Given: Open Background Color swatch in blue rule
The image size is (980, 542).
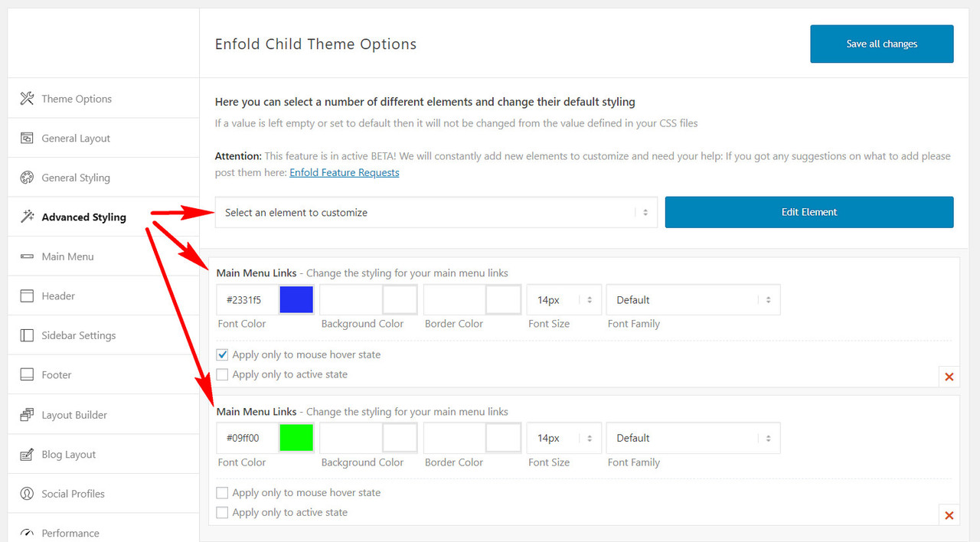Looking at the screenshot, I should coord(400,300).
